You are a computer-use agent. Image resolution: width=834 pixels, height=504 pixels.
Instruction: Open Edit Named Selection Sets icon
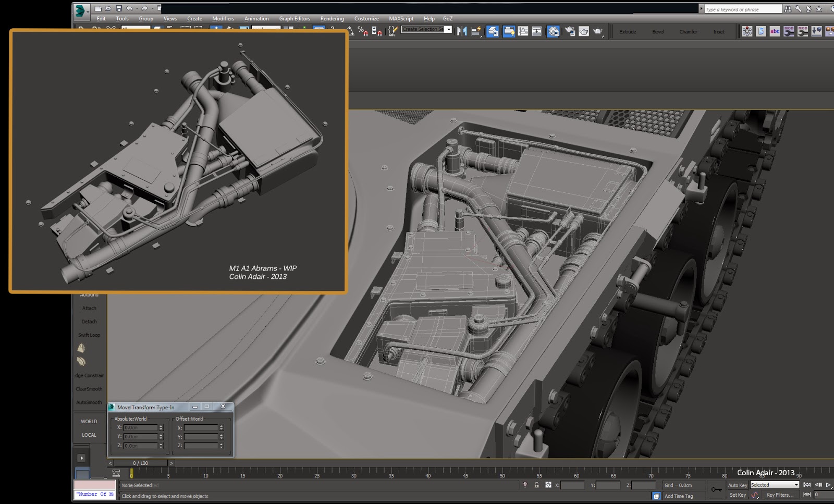393,31
